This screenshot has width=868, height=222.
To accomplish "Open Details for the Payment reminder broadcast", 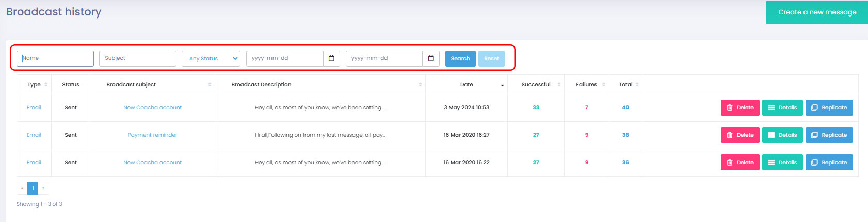I will [782, 135].
